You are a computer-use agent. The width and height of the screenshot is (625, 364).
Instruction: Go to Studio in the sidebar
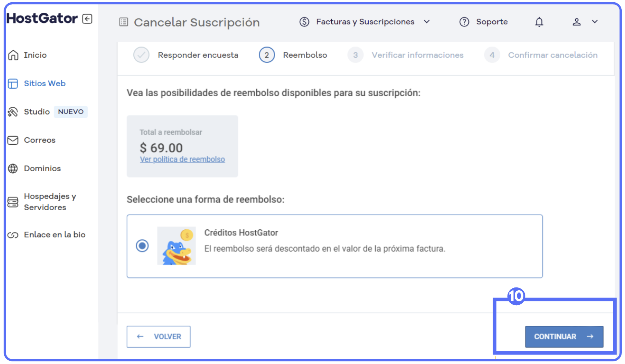tap(37, 112)
